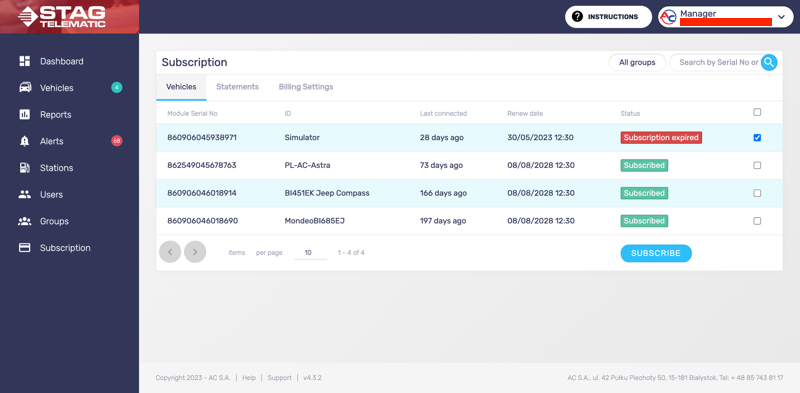Click the items per page field

point(310,253)
